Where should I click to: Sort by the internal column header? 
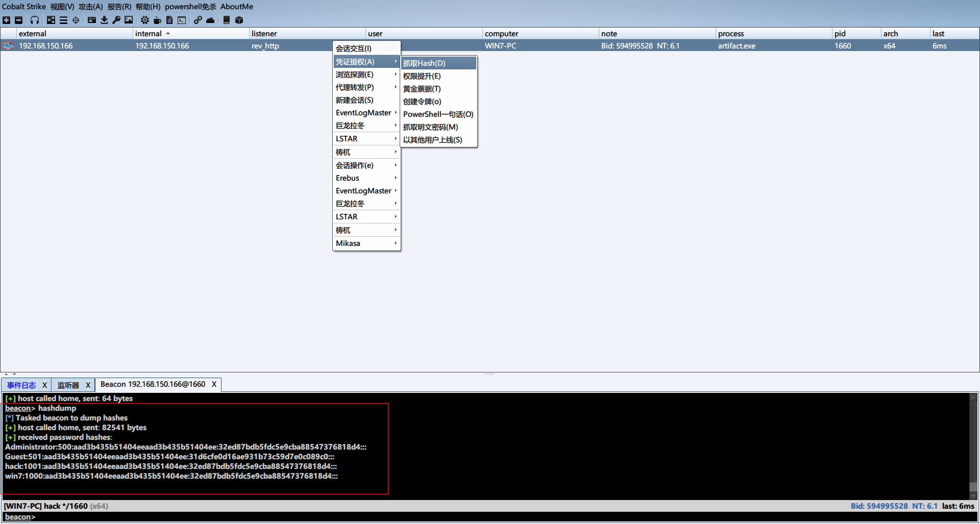[x=191, y=34]
